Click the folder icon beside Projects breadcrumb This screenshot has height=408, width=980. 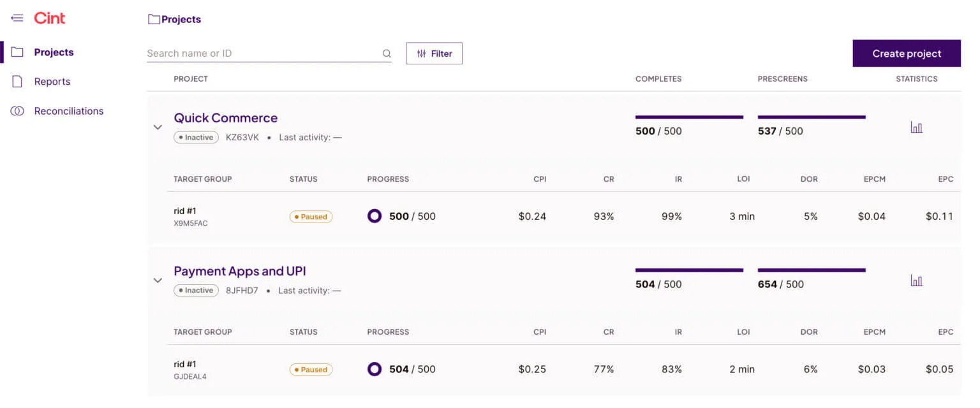pyautogui.click(x=154, y=19)
